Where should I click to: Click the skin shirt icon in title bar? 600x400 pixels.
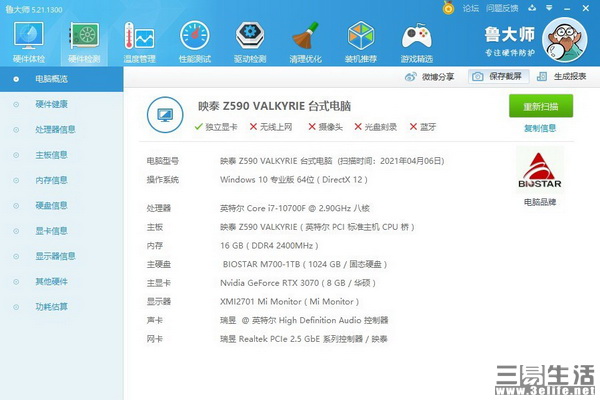[532, 8]
